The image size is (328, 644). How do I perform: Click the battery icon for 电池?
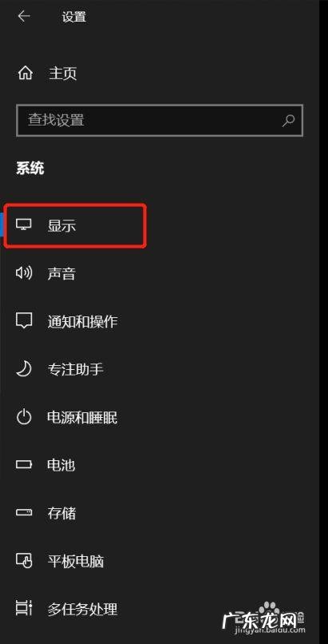pos(23,465)
